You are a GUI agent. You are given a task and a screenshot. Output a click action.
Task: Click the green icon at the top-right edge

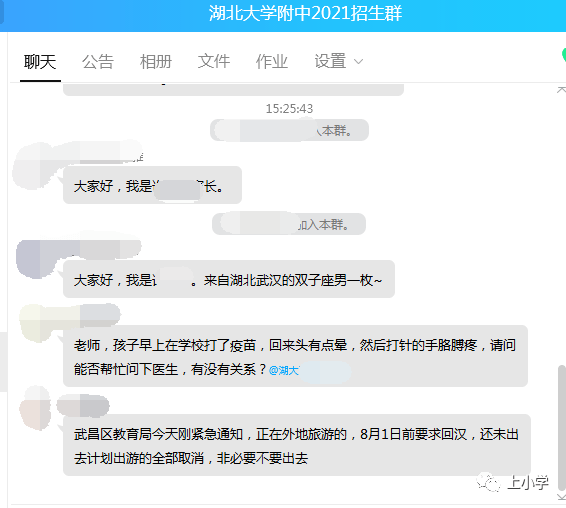[x=563, y=55]
